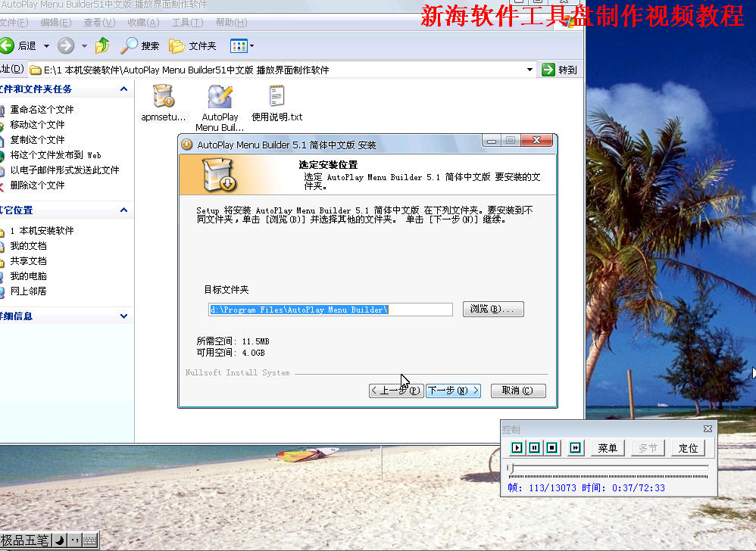This screenshot has width=756, height=551.
Task: Open 共享文档 link
Action: coord(29,261)
